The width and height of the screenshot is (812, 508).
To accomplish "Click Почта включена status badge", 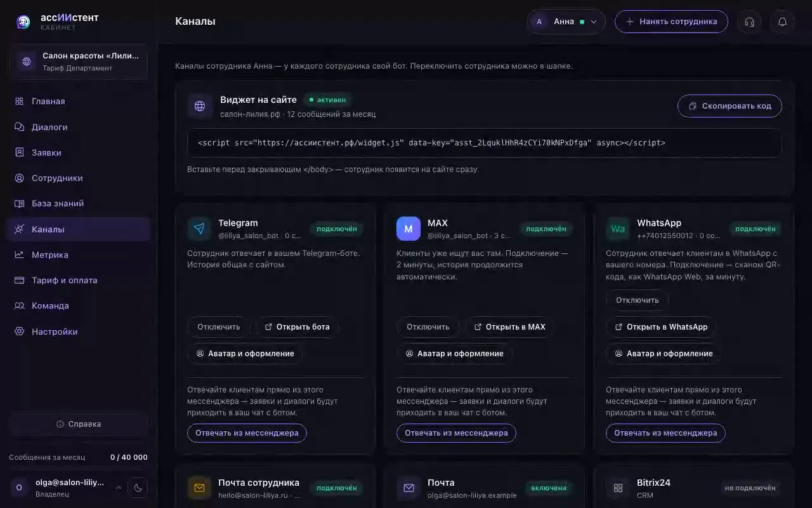I will click(x=549, y=488).
